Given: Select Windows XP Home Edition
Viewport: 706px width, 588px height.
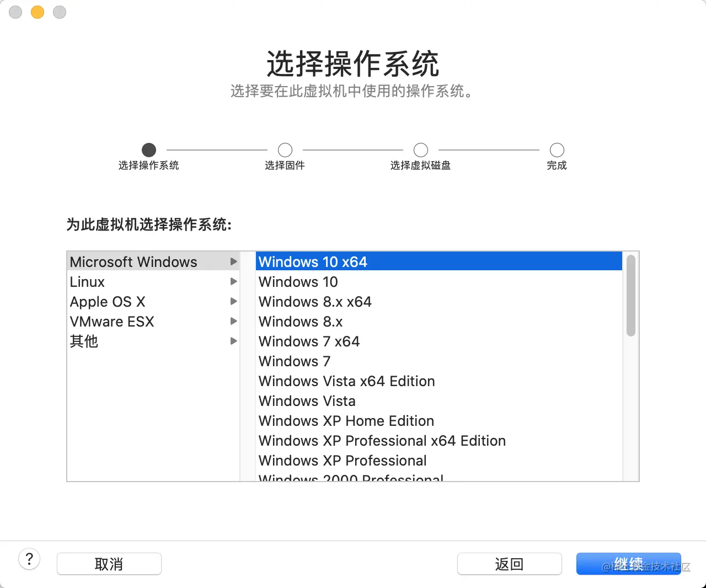Looking at the screenshot, I should tap(439, 420).
